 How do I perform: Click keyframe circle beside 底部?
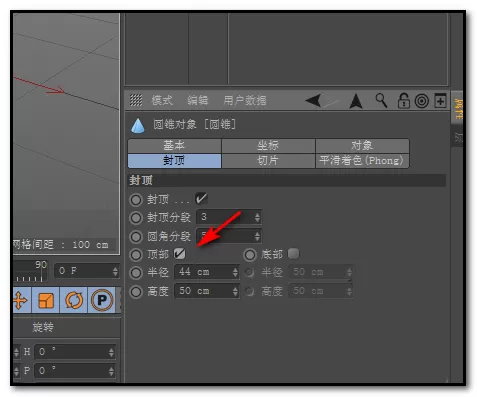click(250, 255)
